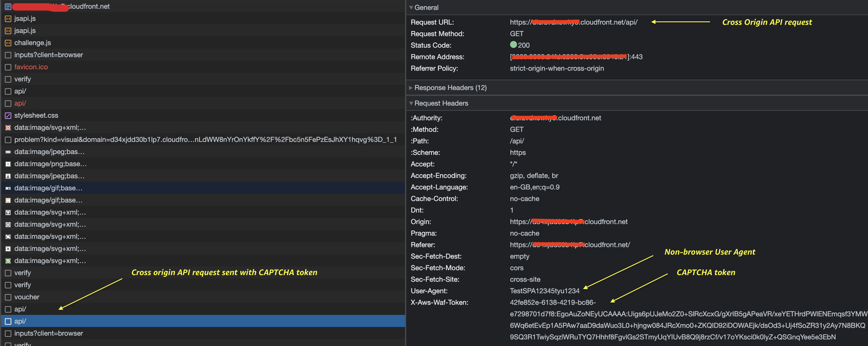Click the script icon beside challenge.js
The height and width of the screenshot is (346, 868).
pos(8,43)
